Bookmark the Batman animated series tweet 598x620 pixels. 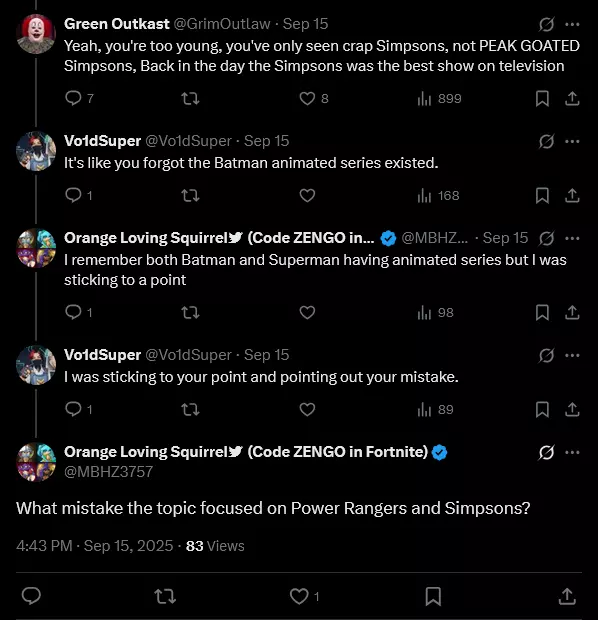[542, 195]
